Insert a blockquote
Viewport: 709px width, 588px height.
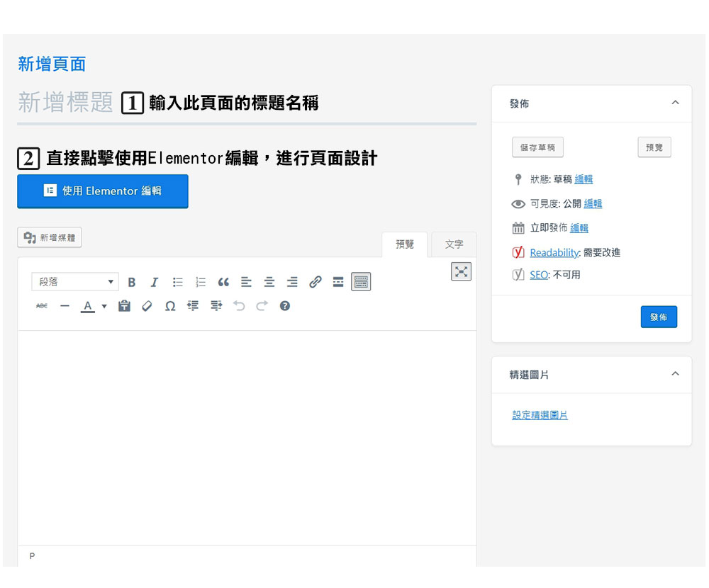pyautogui.click(x=223, y=282)
